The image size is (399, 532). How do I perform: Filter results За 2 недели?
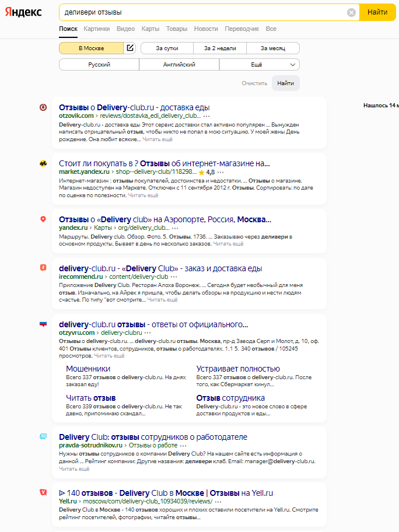pos(220,48)
